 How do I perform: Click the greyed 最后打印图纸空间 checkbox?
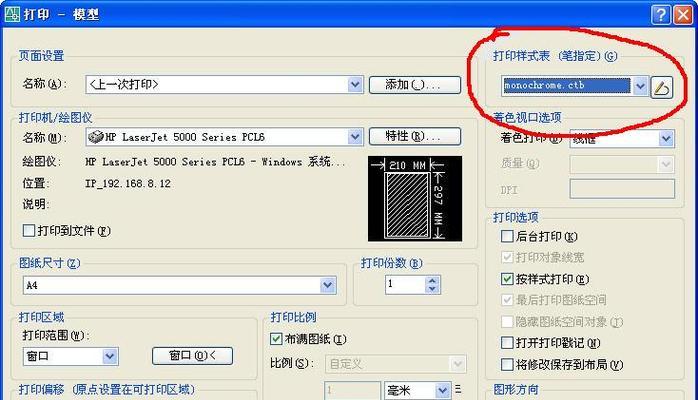point(507,300)
